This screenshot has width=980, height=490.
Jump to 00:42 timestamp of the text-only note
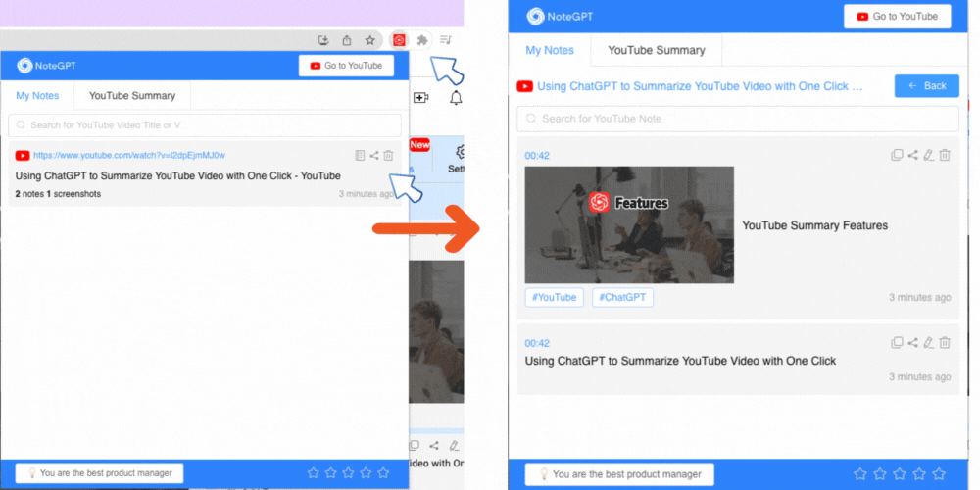tap(537, 343)
